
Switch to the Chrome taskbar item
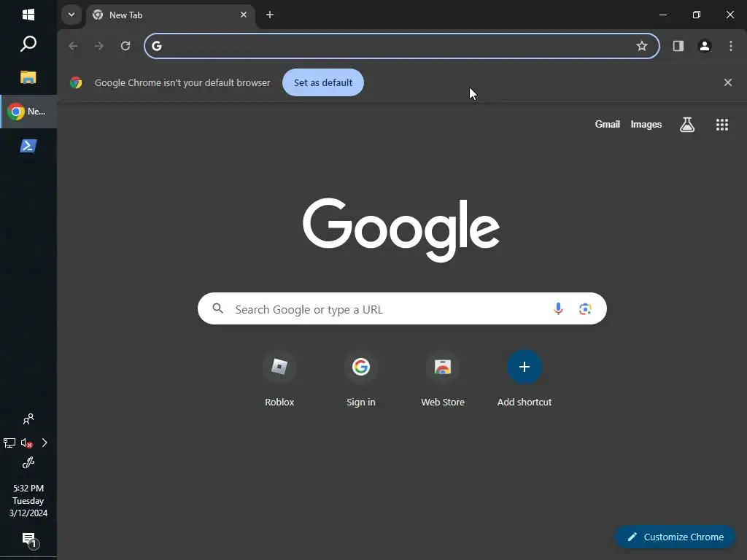[x=28, y=112]
